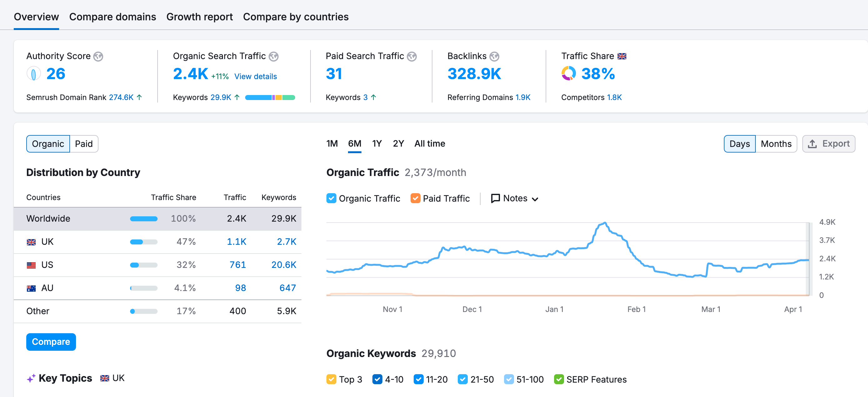The height and width of the screenshot is (397, 868).
Task: Click the organic keywords distribution color bar
Action: [x=270, y=98]
